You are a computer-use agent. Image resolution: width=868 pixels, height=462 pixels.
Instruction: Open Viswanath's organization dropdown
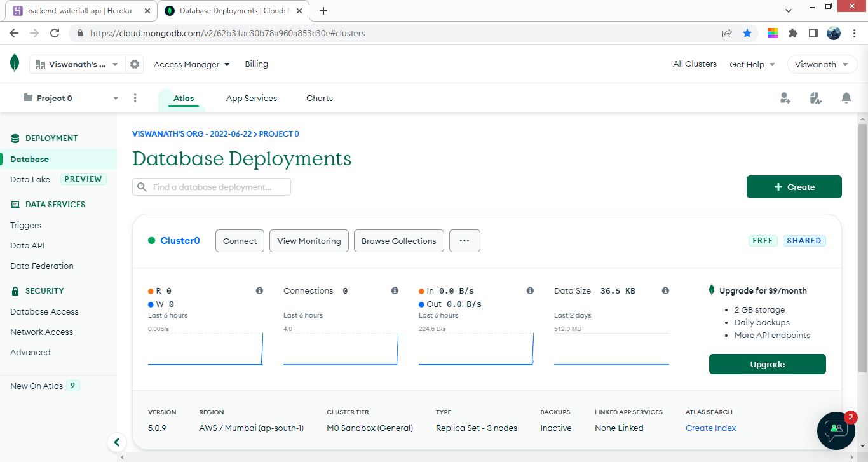tap(76, 64)
